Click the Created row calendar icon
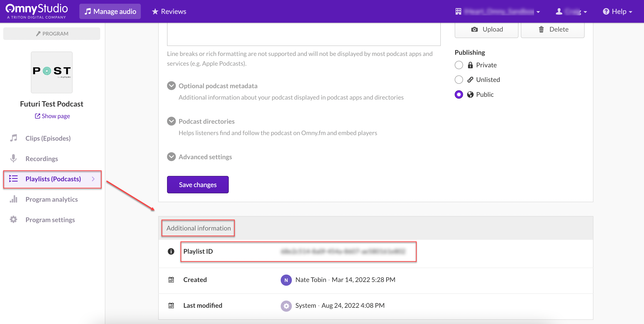 click(171, 279)
